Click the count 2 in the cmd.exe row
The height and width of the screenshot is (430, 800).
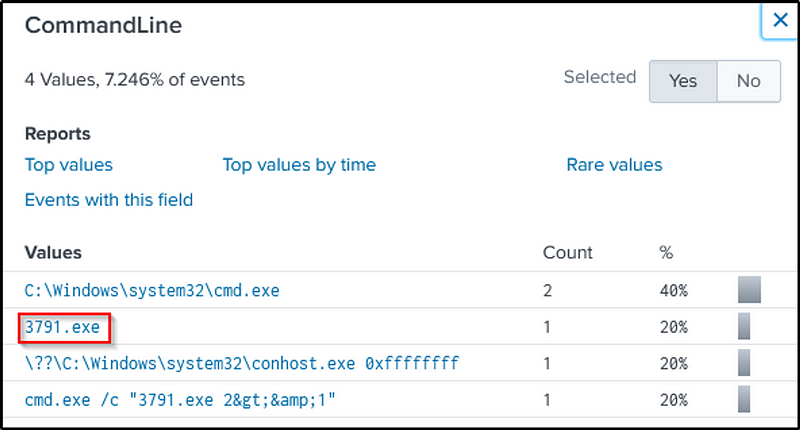548,291
